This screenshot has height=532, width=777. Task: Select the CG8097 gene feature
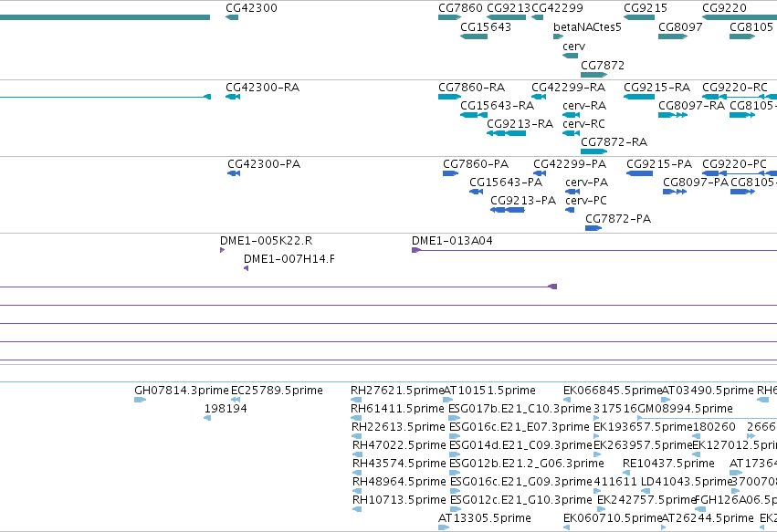click(x=673, y=37)
